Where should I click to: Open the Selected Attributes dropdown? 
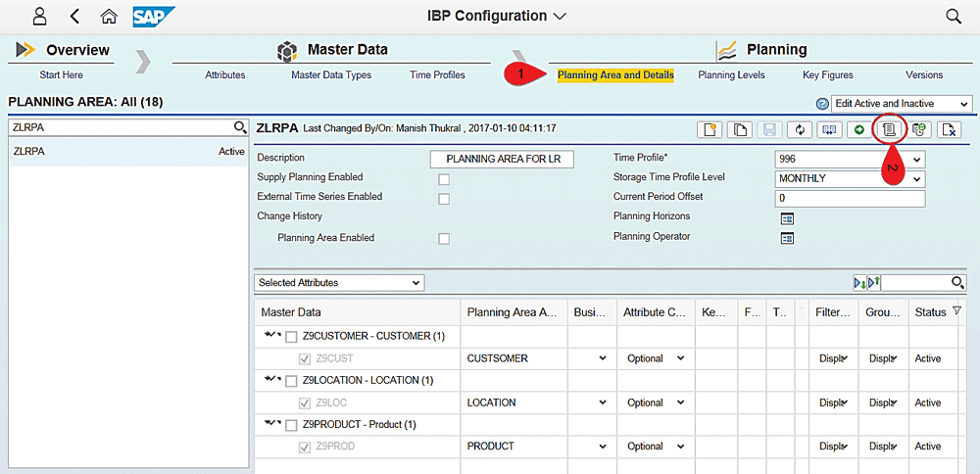[x=339, y=283]
